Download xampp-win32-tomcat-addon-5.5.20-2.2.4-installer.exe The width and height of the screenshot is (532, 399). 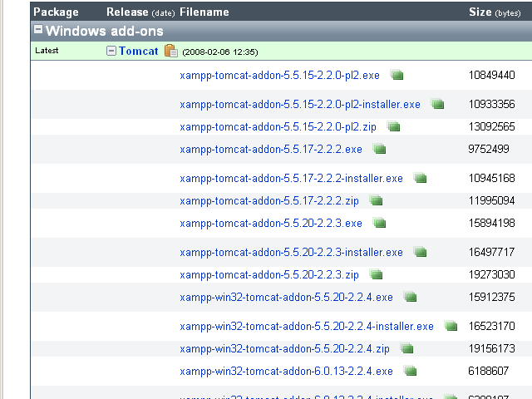(307, 327)
